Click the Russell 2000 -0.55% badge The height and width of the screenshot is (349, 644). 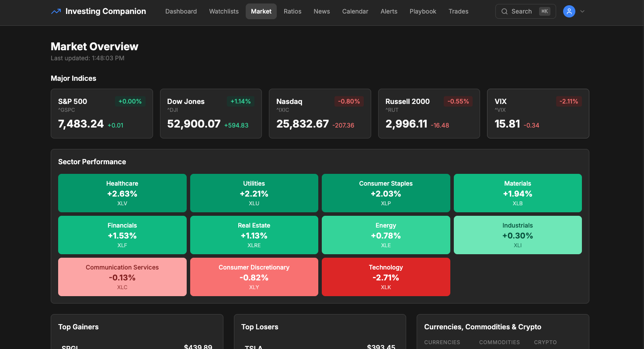(x=458, y=101)
